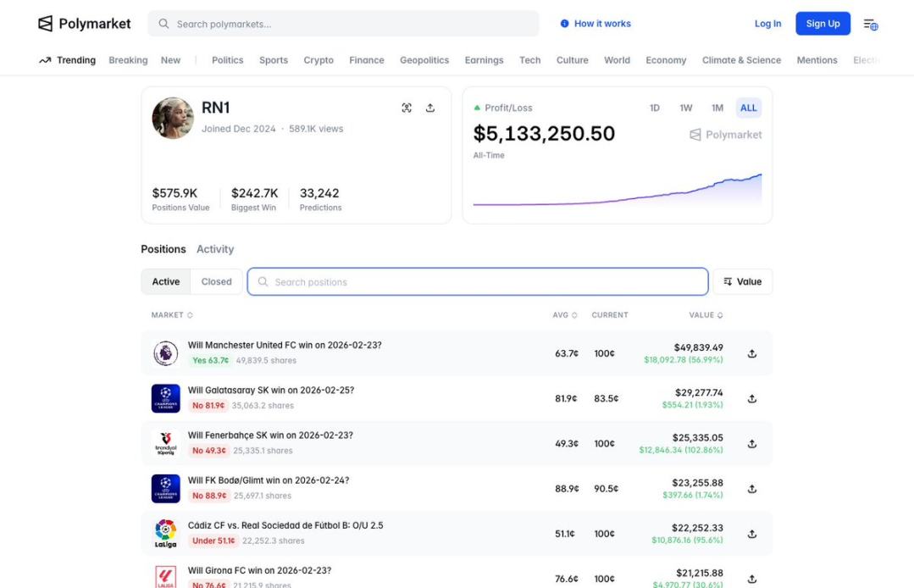This screenshot has height=588, width=914.
Task: Share the FK Bodø/Glimt position
Action: point(751,489)
